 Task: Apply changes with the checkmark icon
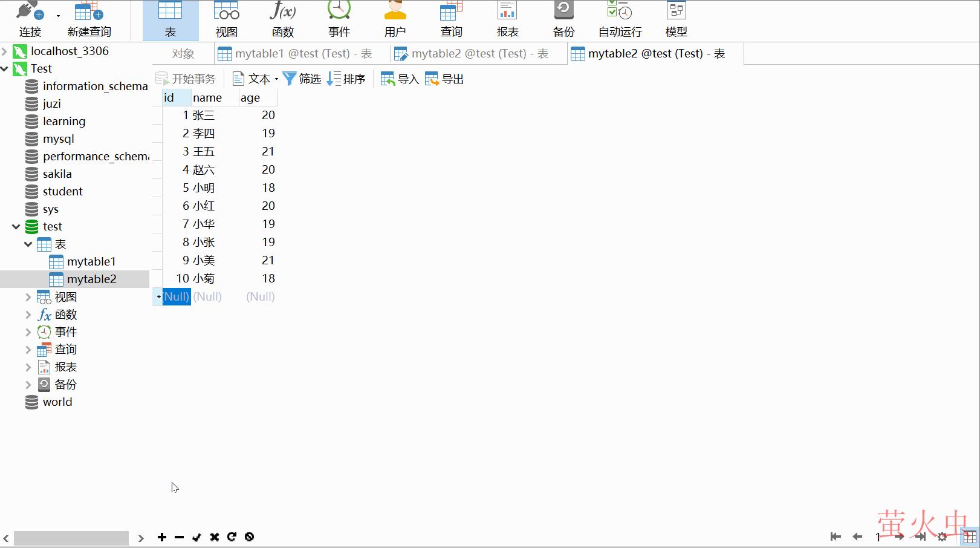(x=196, y=537)
